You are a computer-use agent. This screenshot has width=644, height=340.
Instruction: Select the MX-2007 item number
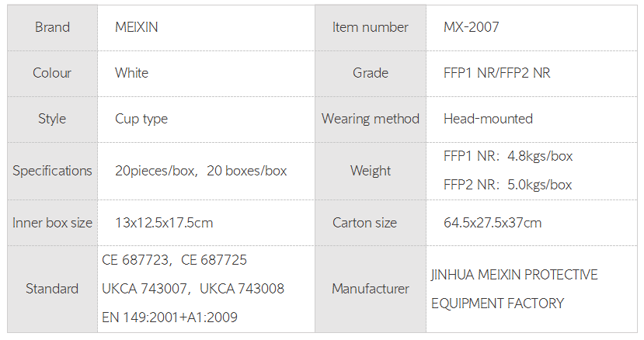tap(471, 27)
